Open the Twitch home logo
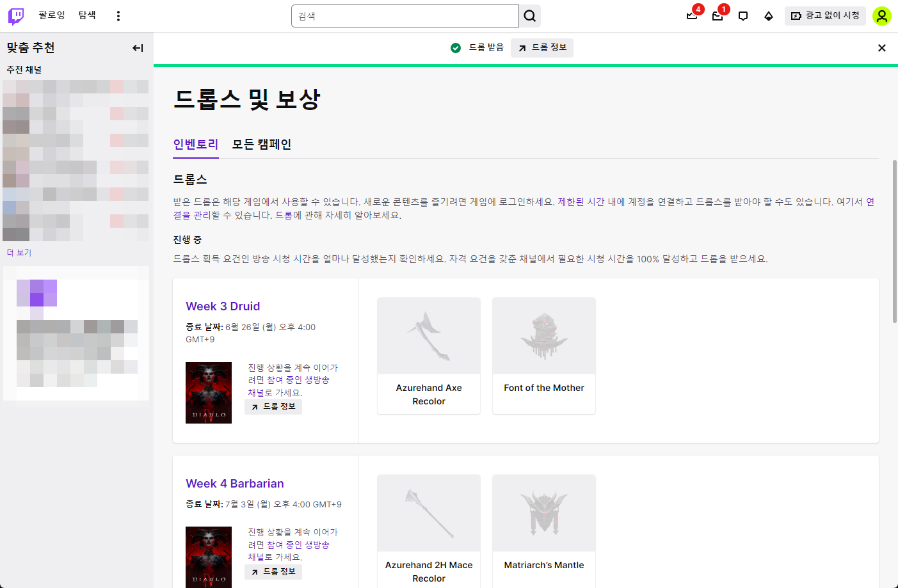This screenshot has height=588, width=898. (16, 16)
